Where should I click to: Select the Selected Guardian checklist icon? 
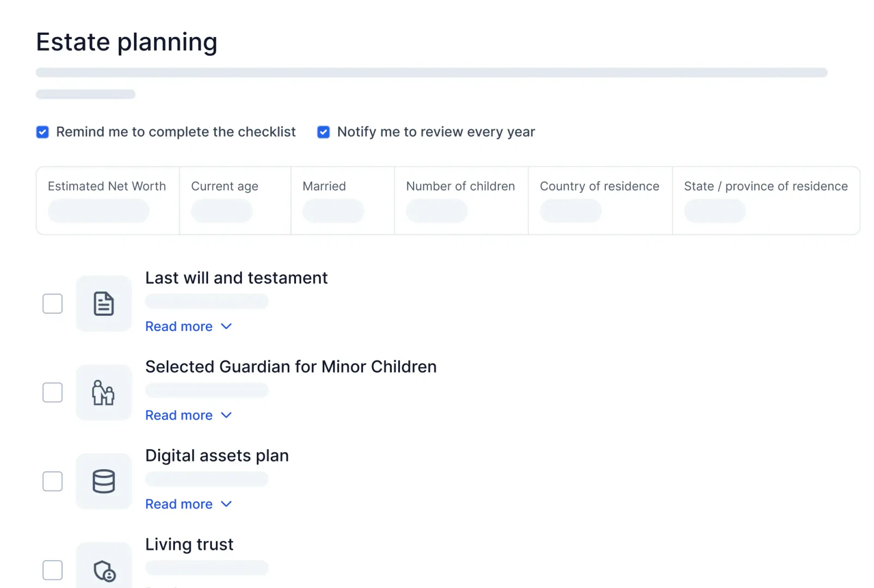[x=104, y=393]
